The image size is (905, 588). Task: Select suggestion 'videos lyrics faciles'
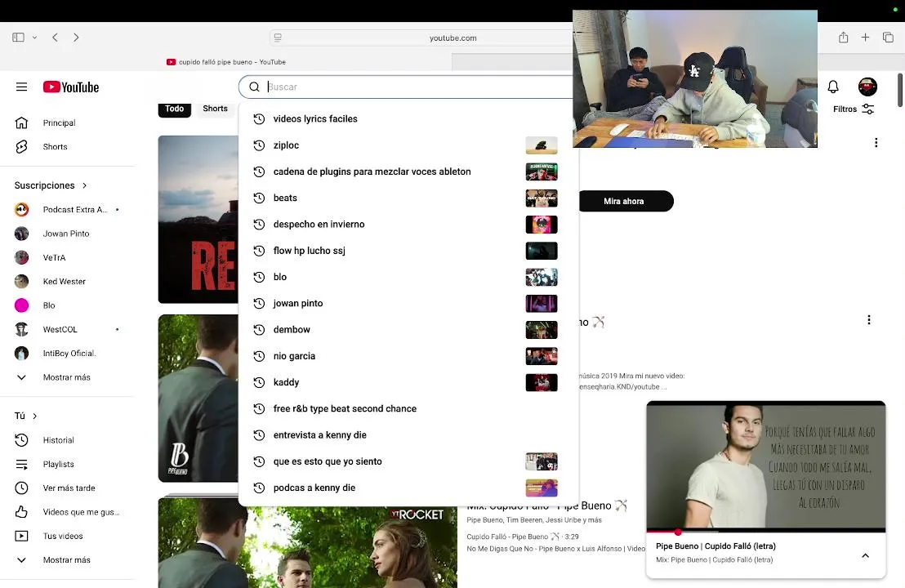point(408,119)
